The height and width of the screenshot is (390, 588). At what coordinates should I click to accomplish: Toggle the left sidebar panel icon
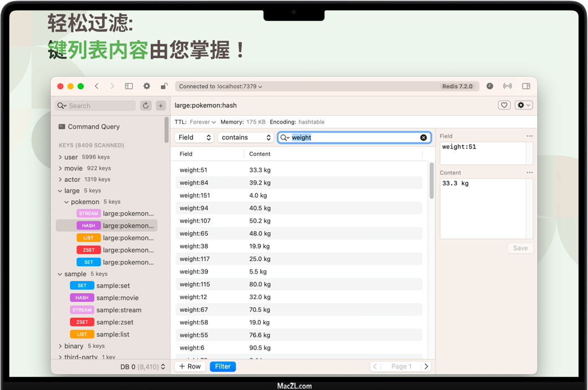129,86
